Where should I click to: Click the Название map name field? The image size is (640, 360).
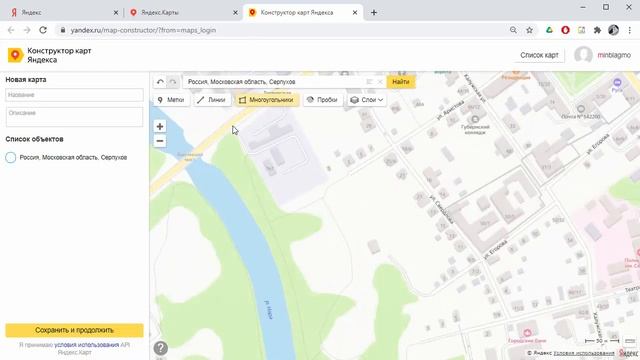click(74, 95)
